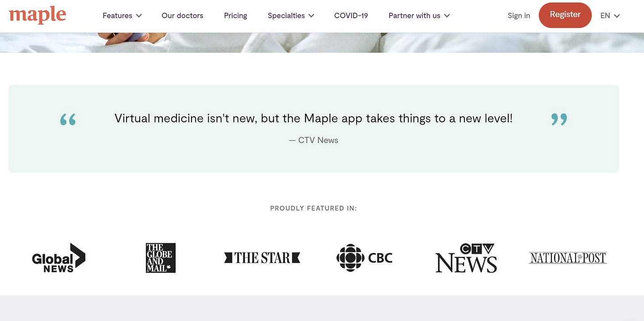The width and height of the screenshot is (644, 321).
Task: Click the CTV News logo
Action: tap(466, 258)
